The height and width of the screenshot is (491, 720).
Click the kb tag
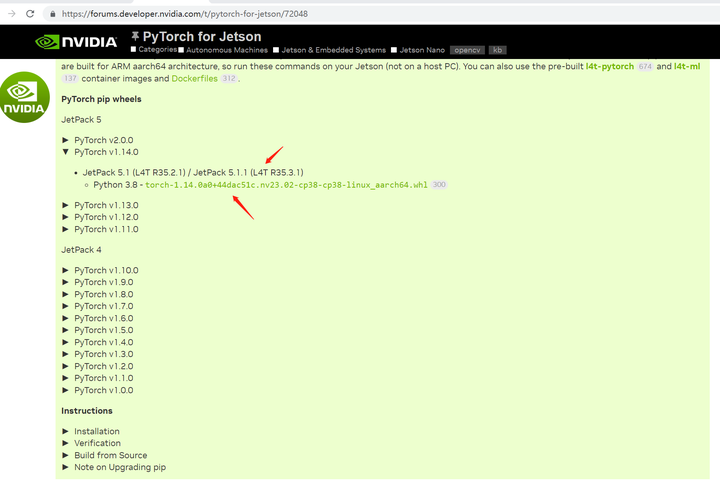497,50
